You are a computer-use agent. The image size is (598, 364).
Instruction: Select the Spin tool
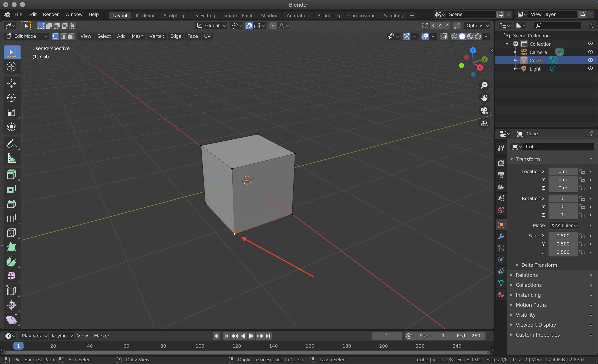(11, 262)
